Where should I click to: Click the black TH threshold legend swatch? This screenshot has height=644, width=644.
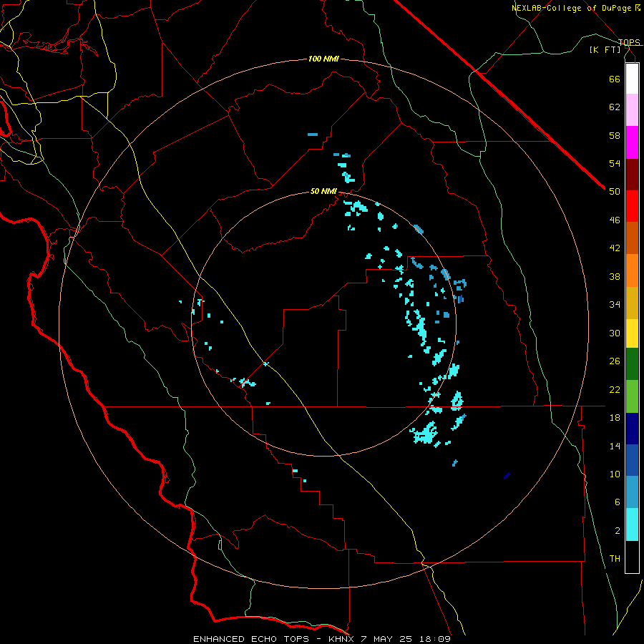(632, 557)
